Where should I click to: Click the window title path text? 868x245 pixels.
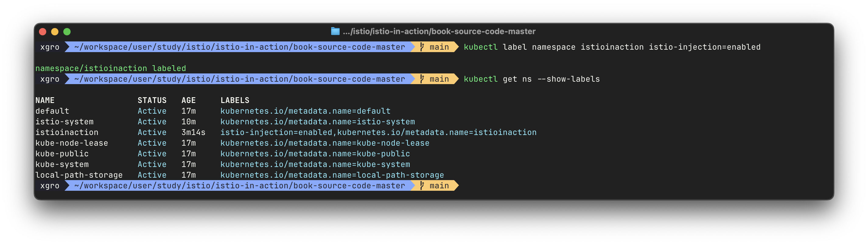coord(439,31)
